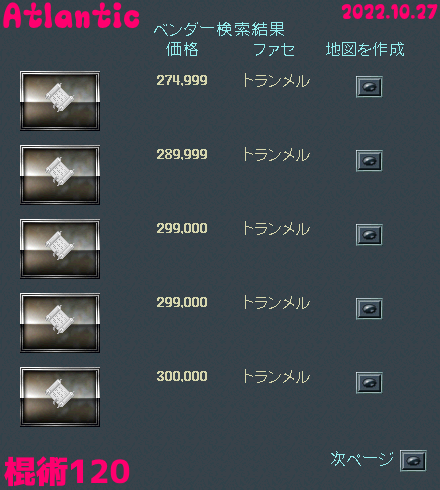Click the 300,000 price text
Viewport: 440px width, 490px height.
182,376
